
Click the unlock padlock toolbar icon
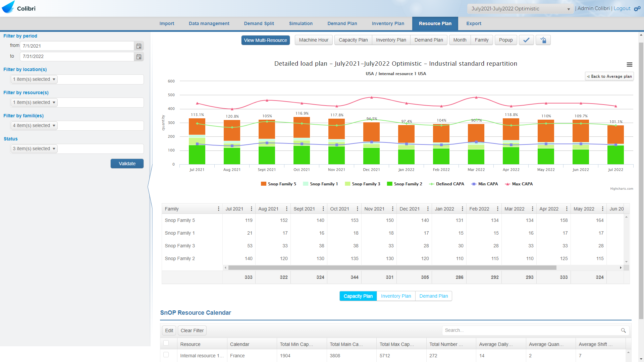point(543,40)
